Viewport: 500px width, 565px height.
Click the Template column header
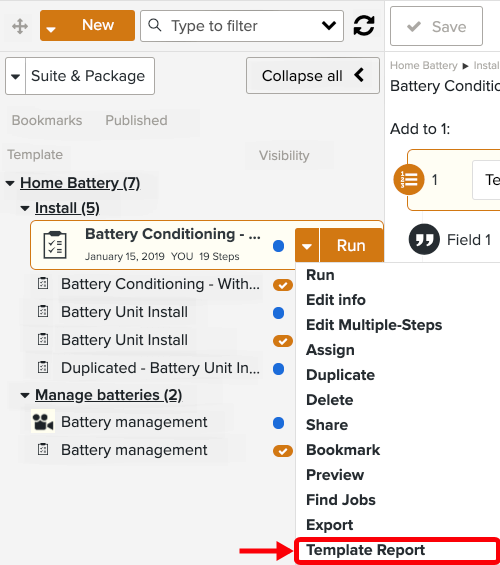coord(35,155)
